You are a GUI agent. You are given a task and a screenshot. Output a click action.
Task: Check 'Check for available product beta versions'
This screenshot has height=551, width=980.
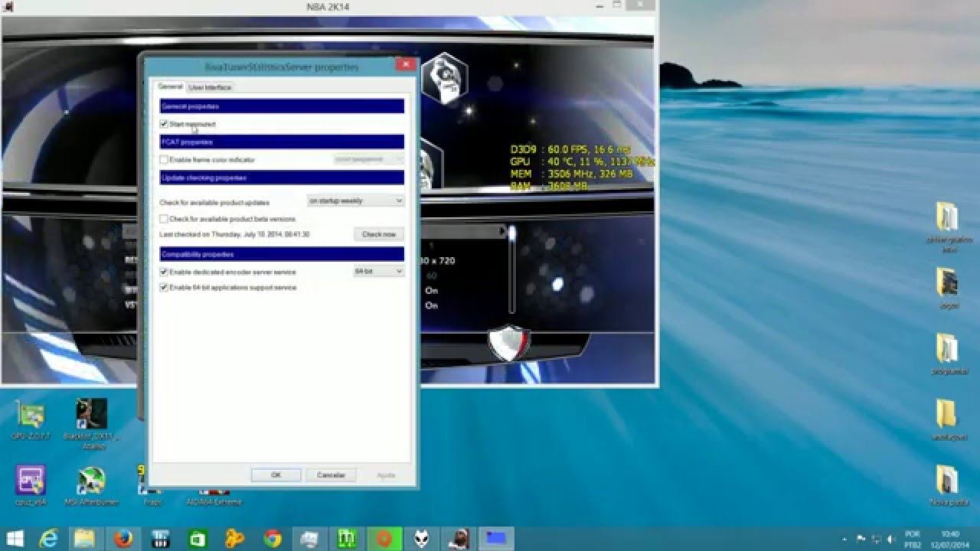click(x=164, y=219)
